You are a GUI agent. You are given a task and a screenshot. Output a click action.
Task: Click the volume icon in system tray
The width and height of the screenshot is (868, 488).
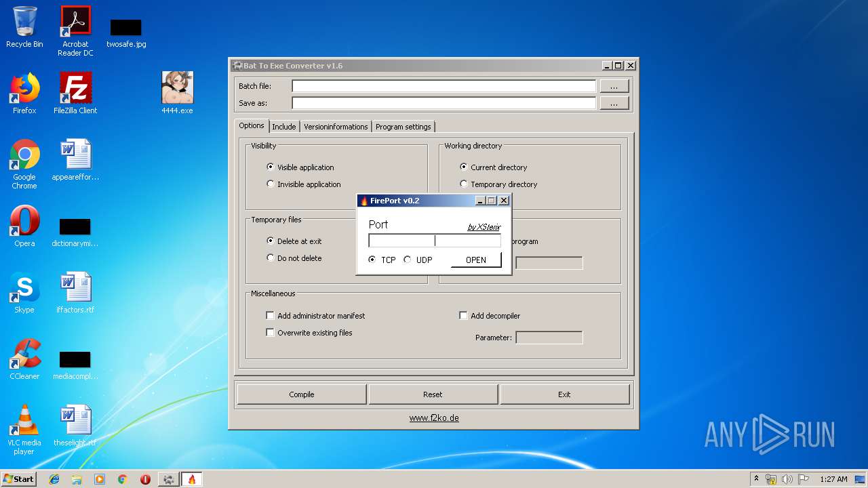click(x=787, y=479)
